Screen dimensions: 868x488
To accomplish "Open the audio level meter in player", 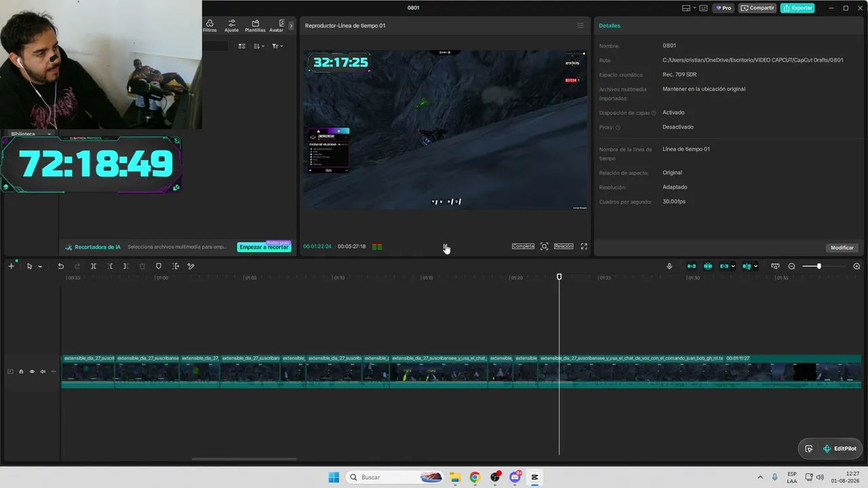I will tap(377, 247).
